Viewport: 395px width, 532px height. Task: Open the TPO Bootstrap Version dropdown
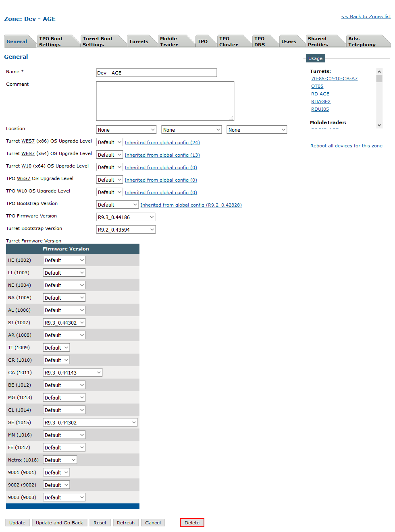point(117,205)
